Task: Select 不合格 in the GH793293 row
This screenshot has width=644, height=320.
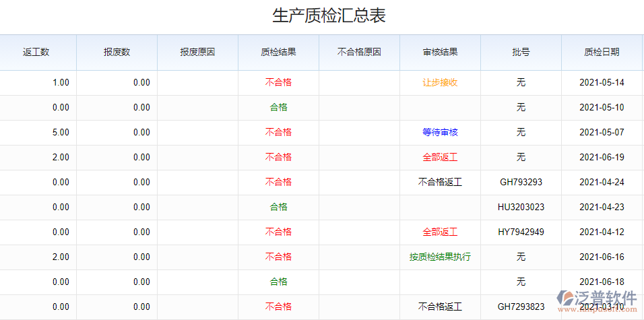Action: coord(278,183)
